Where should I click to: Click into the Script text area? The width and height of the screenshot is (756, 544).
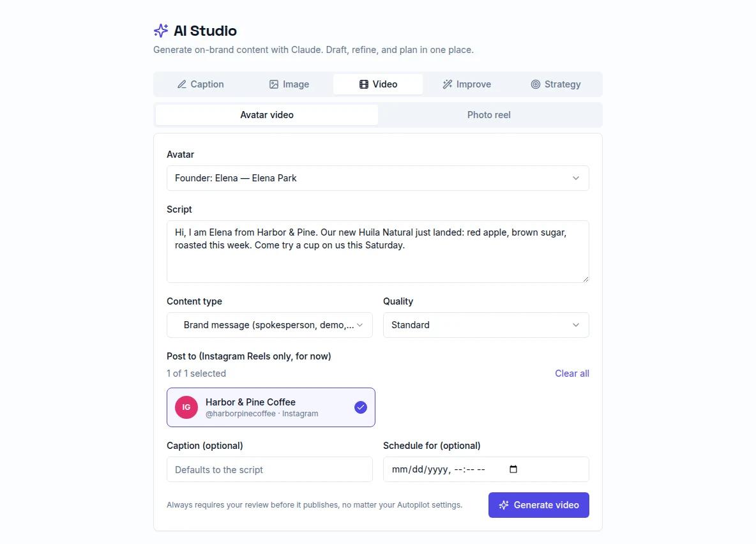coord(378,252)
